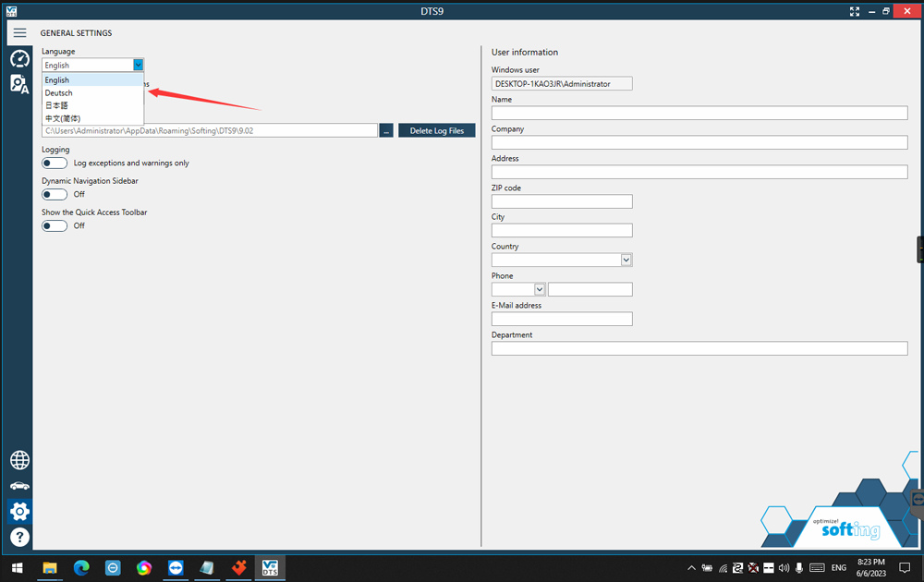Enable the Dynamic Navigation Sidebar toggle
Screen dimensions: 924x582
coord(55,195)
